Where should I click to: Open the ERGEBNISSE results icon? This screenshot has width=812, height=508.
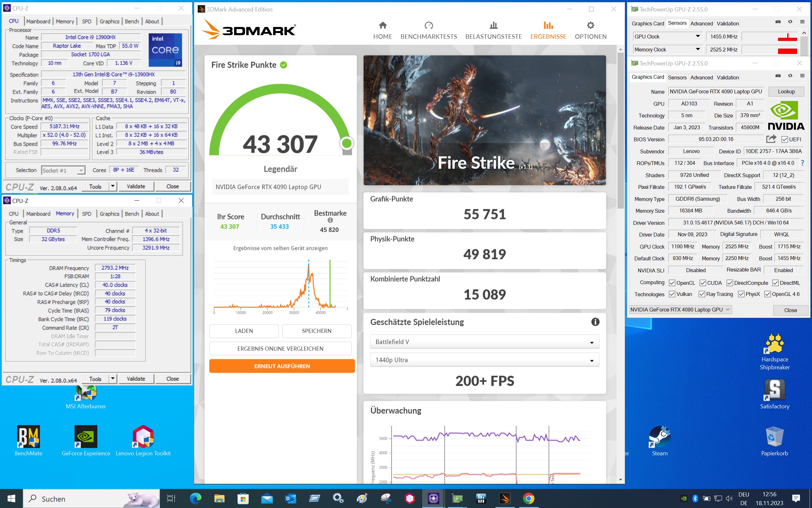[x=548, y=25]
